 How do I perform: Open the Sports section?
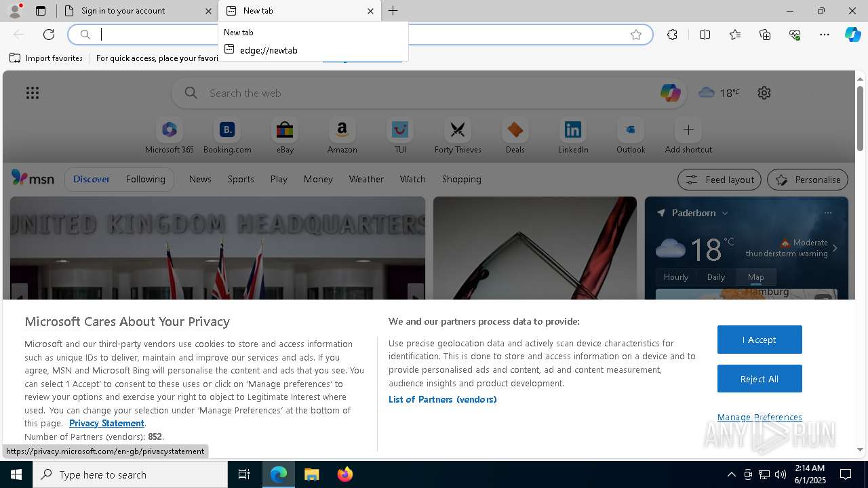tap(241, 179)
